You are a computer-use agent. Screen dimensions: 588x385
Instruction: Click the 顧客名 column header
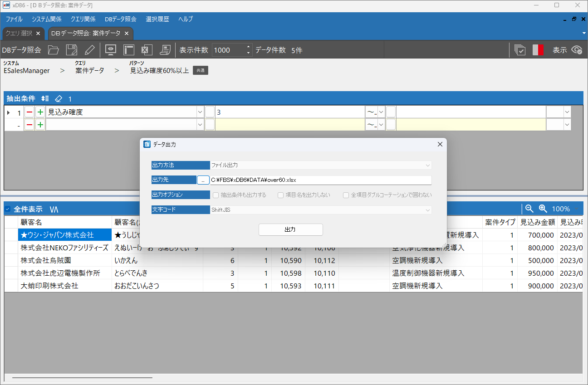coord(65,222)
